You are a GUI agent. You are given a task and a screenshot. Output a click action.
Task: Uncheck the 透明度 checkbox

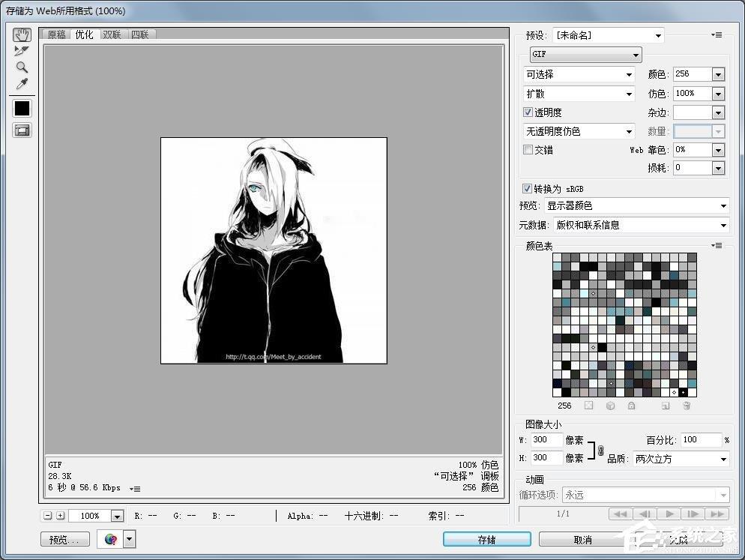(528, 112)
